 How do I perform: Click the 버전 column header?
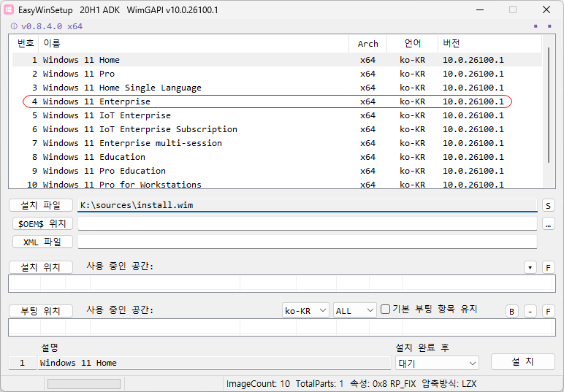489,44
